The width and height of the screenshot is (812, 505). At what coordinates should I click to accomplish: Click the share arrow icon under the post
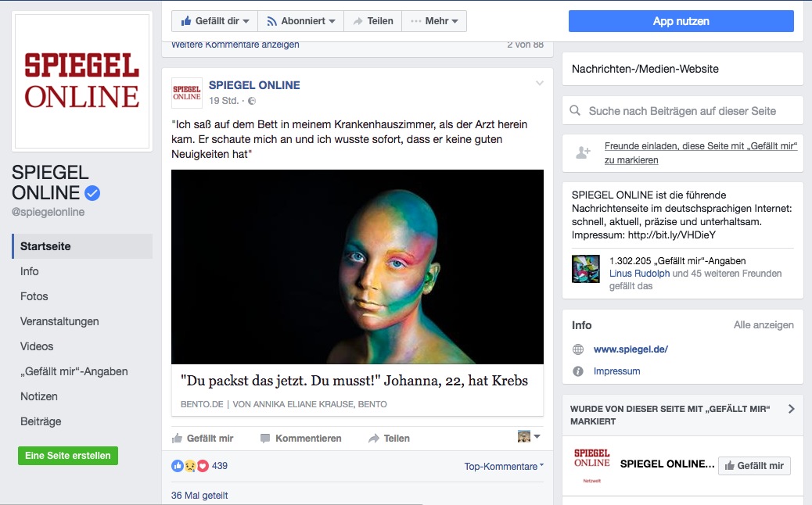[373, 439]
